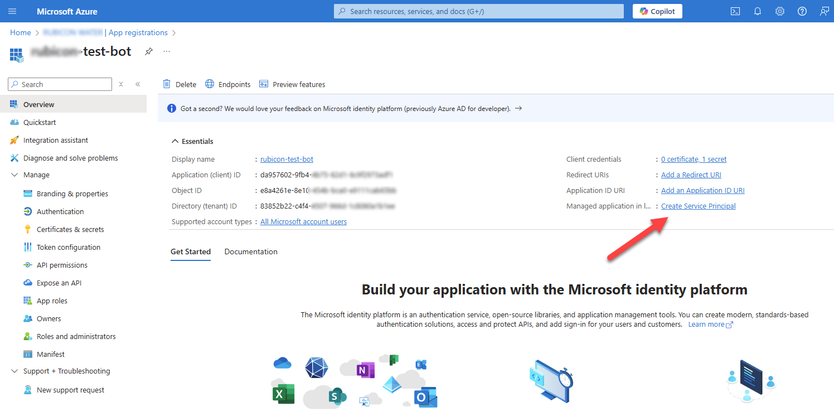Click the Delete trash icon
This screenshot has height=416, width=834.
(x=166, y=84)
